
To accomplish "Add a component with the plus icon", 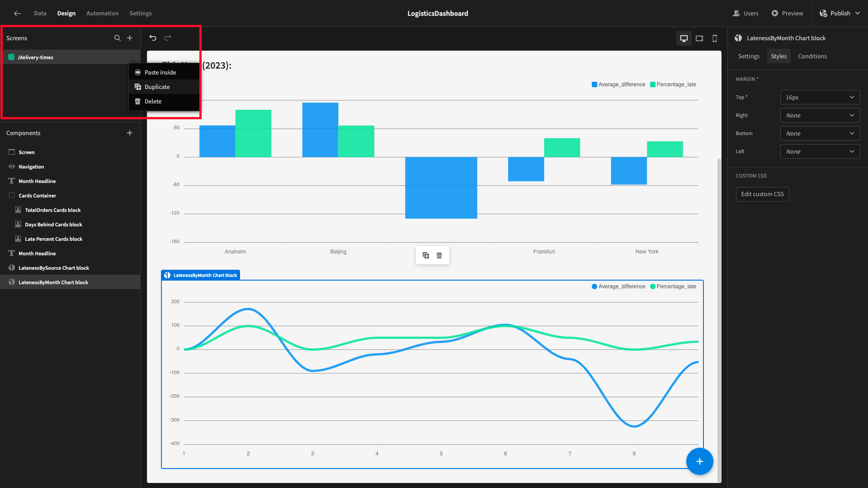I will click(x=130, y=133).
